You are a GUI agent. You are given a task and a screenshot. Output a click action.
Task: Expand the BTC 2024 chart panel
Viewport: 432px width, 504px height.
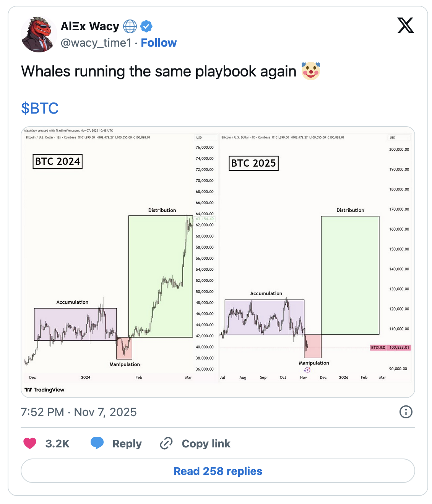57,161
